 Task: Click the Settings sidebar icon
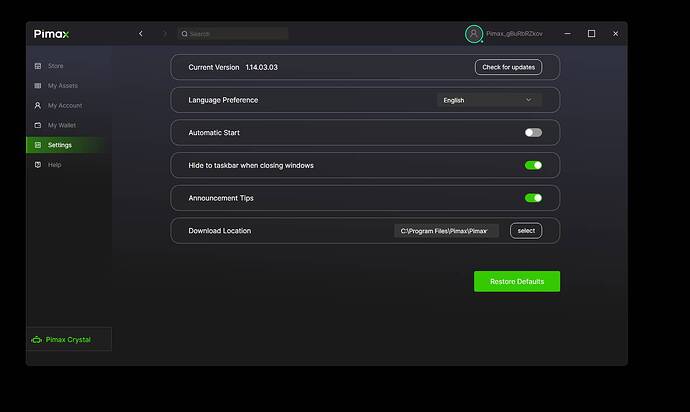(x=38, y=145)
